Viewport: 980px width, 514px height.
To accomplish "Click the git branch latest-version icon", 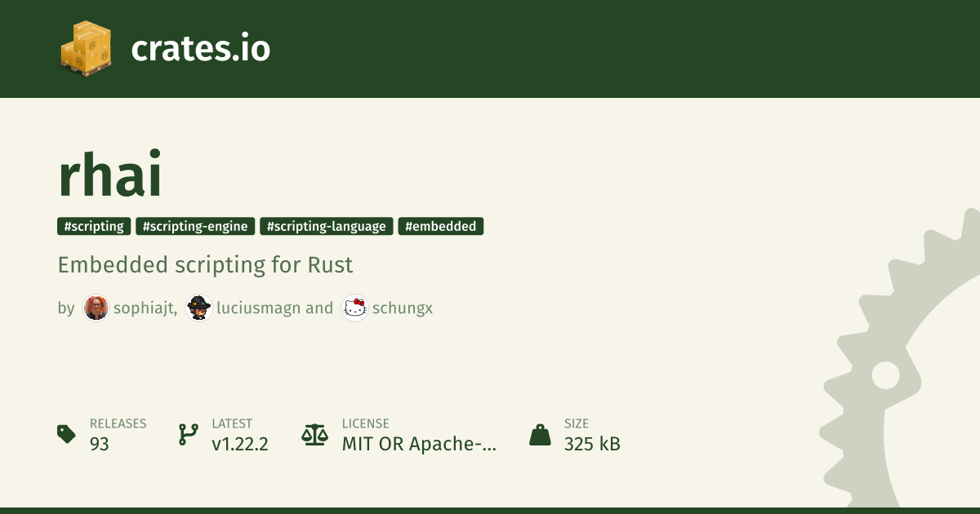I will coord(188,434).
